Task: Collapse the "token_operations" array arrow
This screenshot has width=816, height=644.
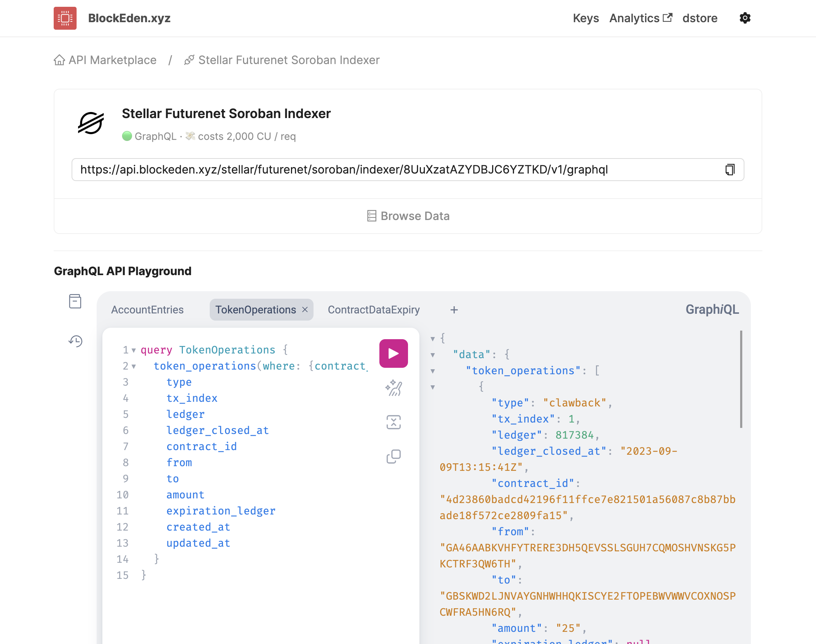Action: [x=432, y=371]
